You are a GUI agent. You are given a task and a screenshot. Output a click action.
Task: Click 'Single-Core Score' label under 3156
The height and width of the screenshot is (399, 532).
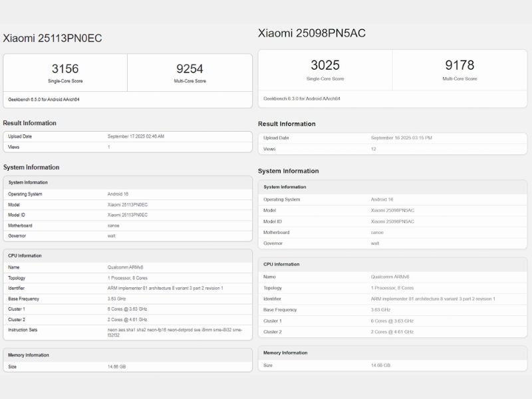click(x=65, y=81)
